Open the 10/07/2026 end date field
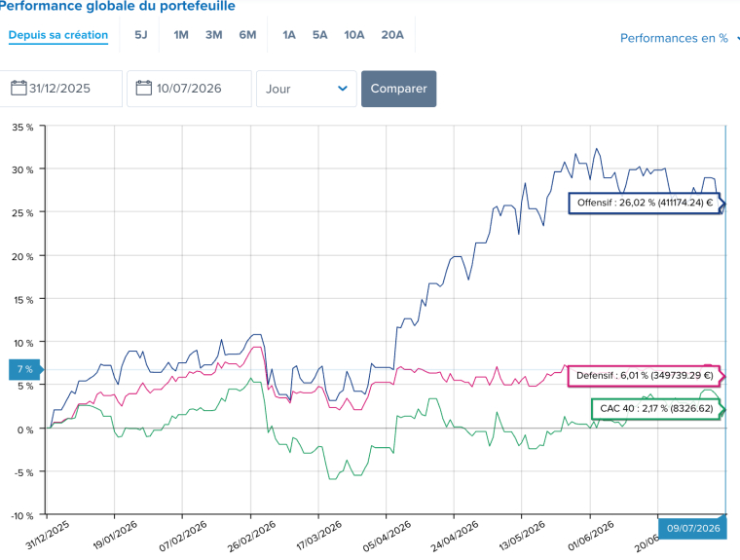 click(x=189, y=89)
